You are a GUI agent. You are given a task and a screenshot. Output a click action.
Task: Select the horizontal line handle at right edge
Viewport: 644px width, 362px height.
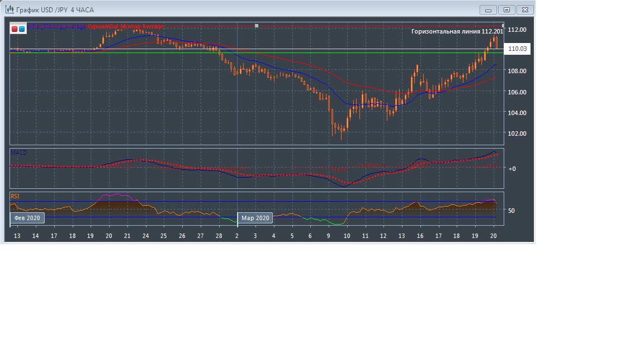click(503, 26)
